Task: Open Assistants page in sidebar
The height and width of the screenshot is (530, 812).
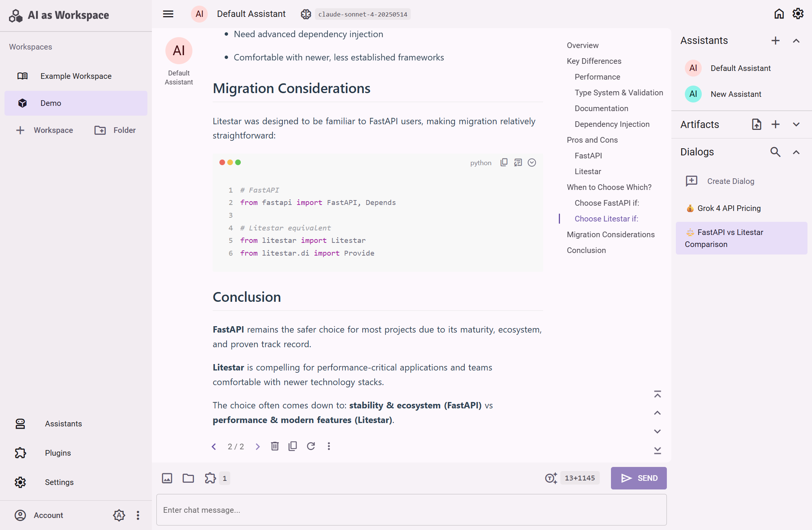Action: point(76,424)
